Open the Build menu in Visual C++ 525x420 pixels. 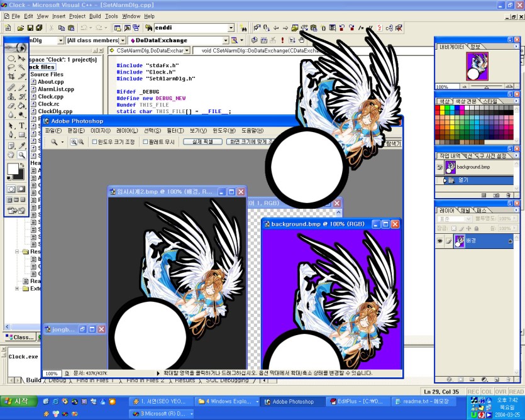click(95, 16)
